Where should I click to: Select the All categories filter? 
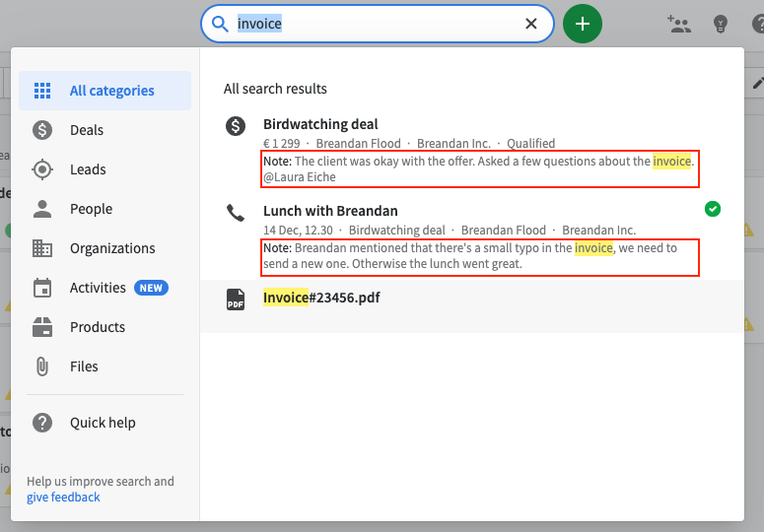[104, 91]
